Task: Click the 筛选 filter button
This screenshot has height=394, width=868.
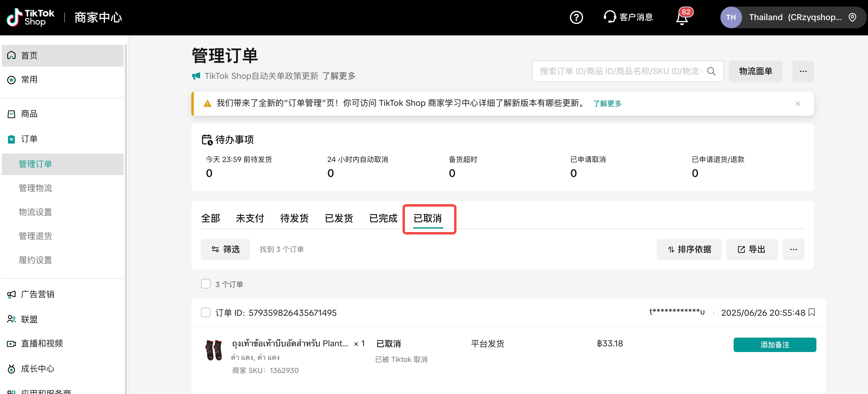Action: [225, 249]
